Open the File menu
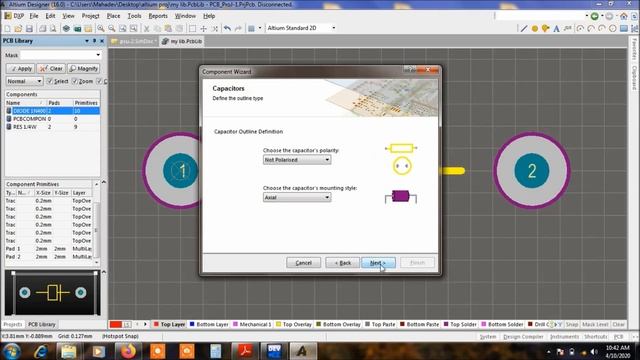 pyautogui.click(x=34, y=16)
